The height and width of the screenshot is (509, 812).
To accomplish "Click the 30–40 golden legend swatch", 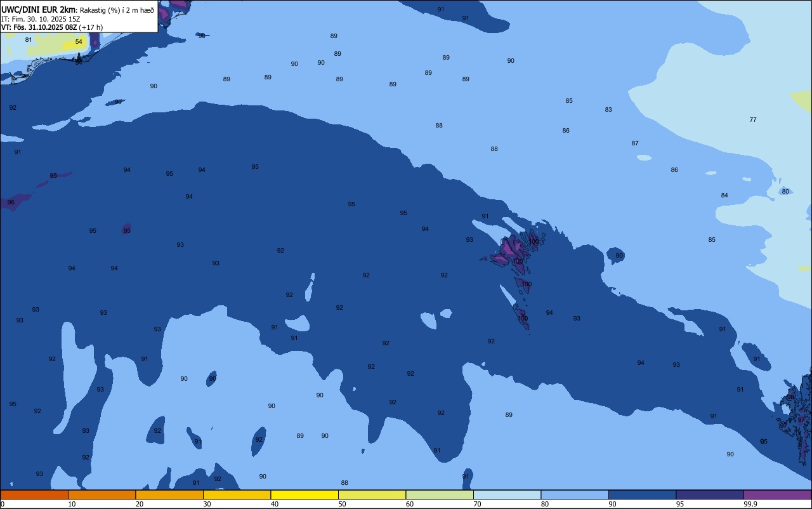I will pos(237,494).
